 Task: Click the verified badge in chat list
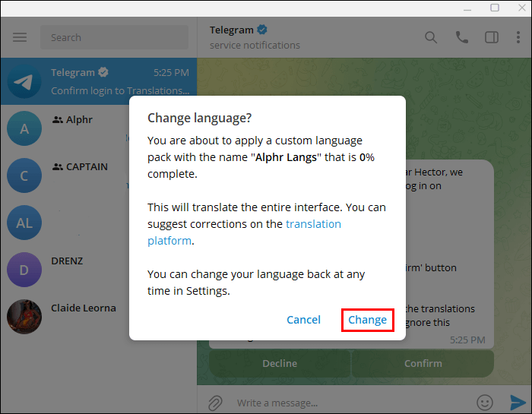103,72
